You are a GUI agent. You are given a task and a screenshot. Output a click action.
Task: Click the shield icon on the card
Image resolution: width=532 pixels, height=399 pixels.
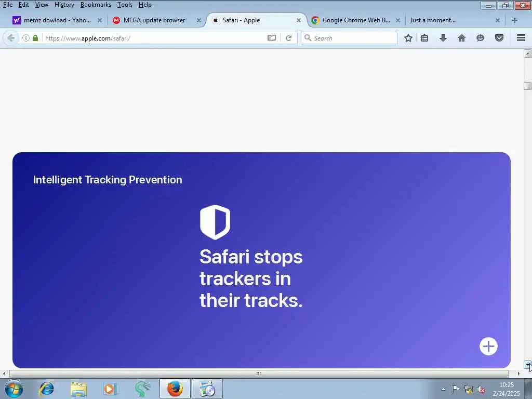point(215,222)
